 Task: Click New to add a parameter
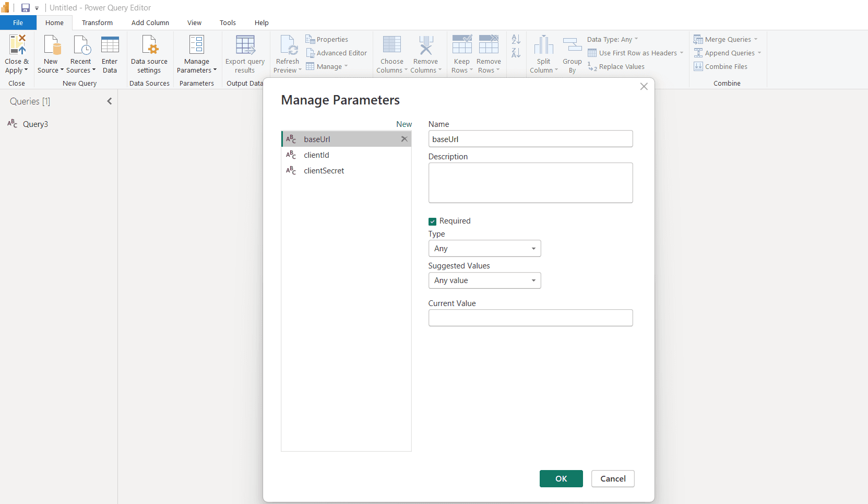tap(404, 124)
